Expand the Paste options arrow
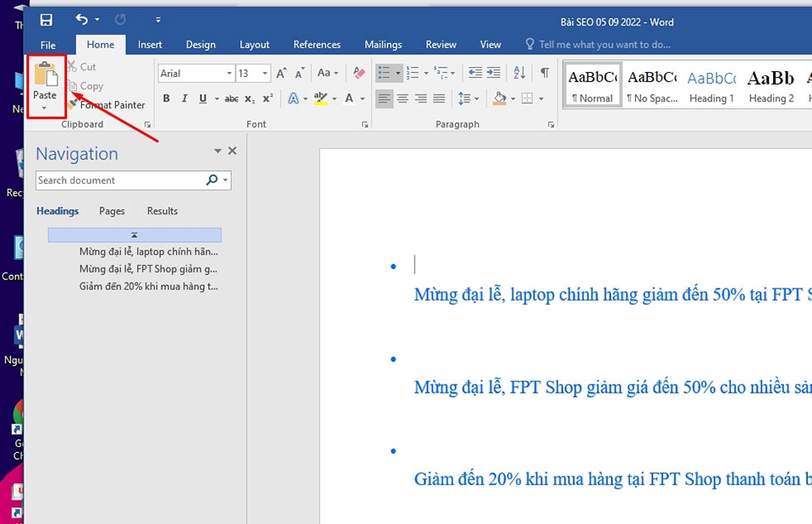This screenshot has height=524, width=812. coord(44,108)
